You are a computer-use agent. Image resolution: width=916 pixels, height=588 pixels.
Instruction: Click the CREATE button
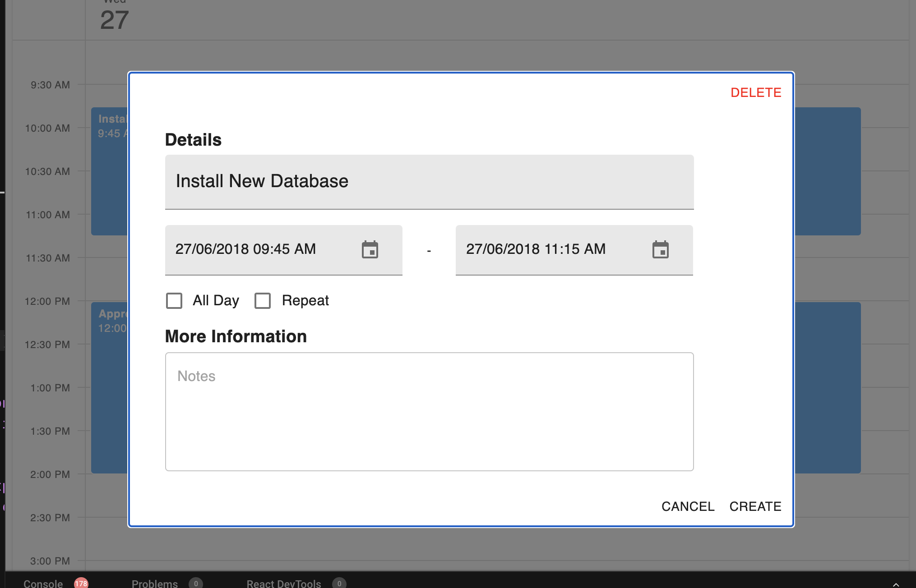coord(755,506)
